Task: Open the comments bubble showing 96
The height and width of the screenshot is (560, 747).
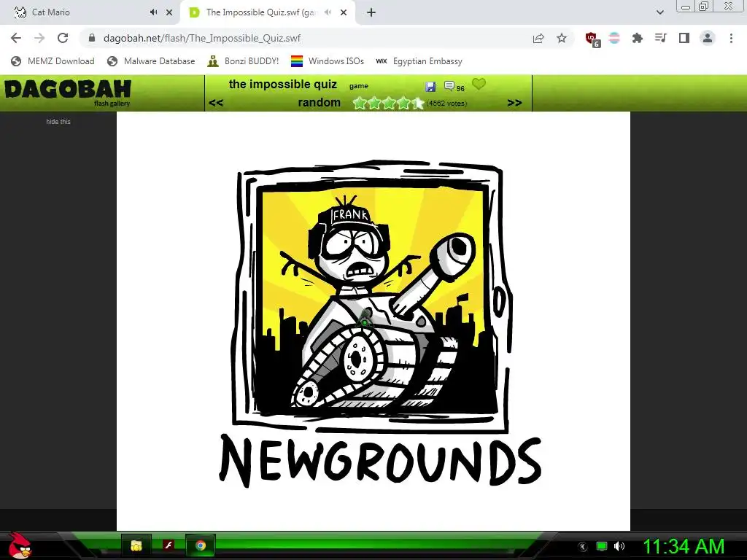Action: coord(454,87)
